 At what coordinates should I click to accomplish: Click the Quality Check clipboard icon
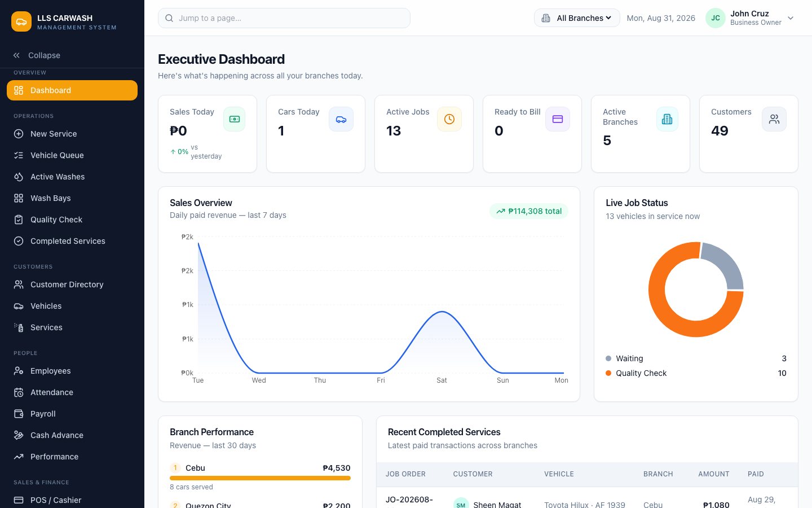(19, 220)
